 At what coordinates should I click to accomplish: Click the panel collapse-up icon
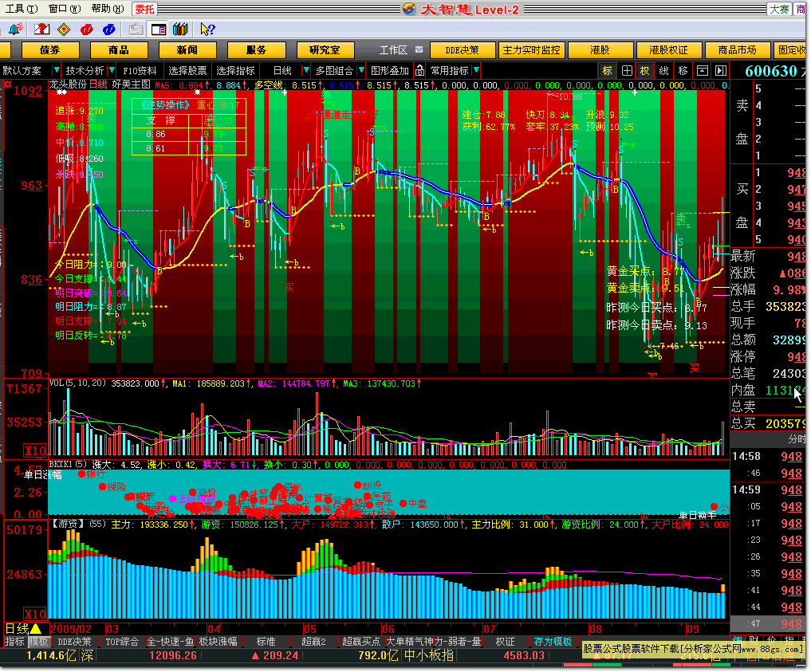click(702, 70)
